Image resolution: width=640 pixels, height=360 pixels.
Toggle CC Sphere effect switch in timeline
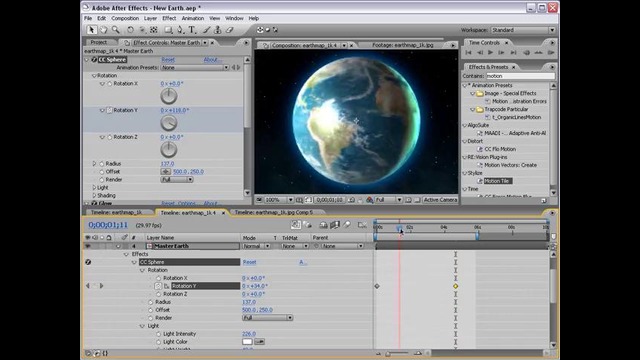[88, 262]
